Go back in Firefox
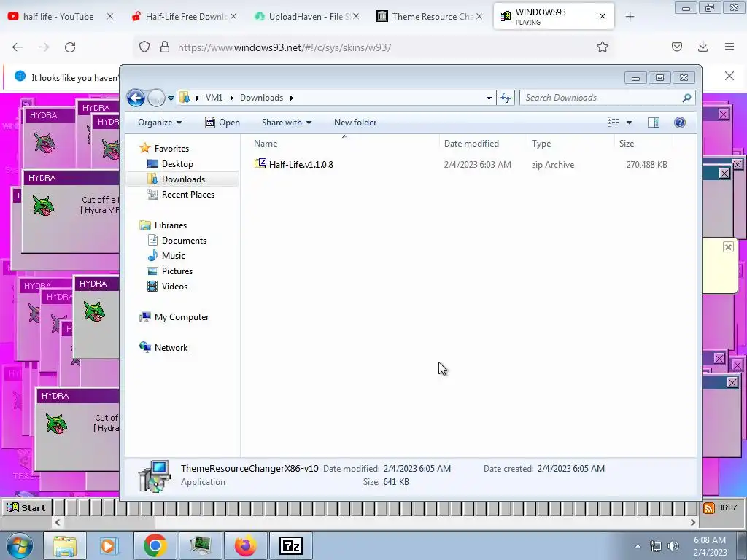Screen dimensions: 747x560 18,47
